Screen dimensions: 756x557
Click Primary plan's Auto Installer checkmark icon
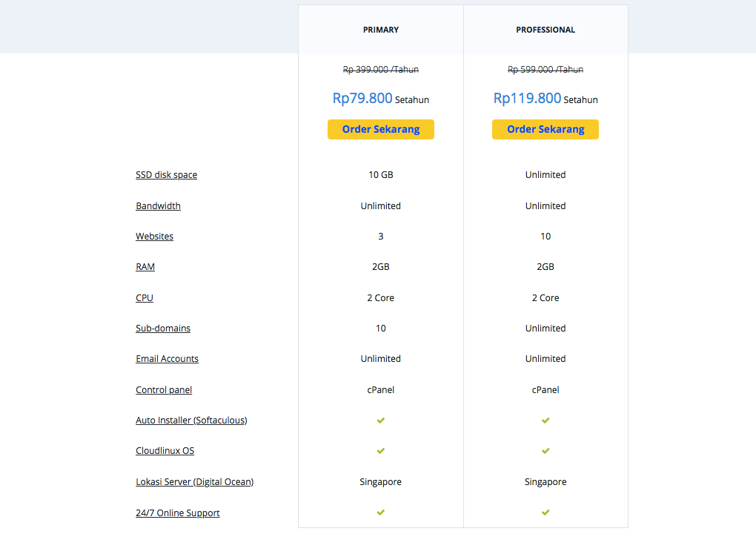381,421
